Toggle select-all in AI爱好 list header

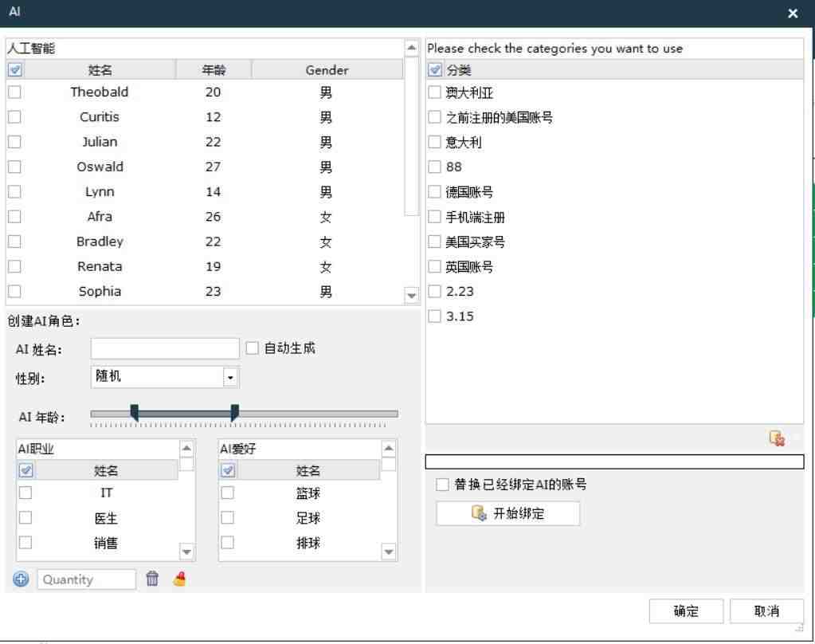pyautogui.click(x=228, y=470)
